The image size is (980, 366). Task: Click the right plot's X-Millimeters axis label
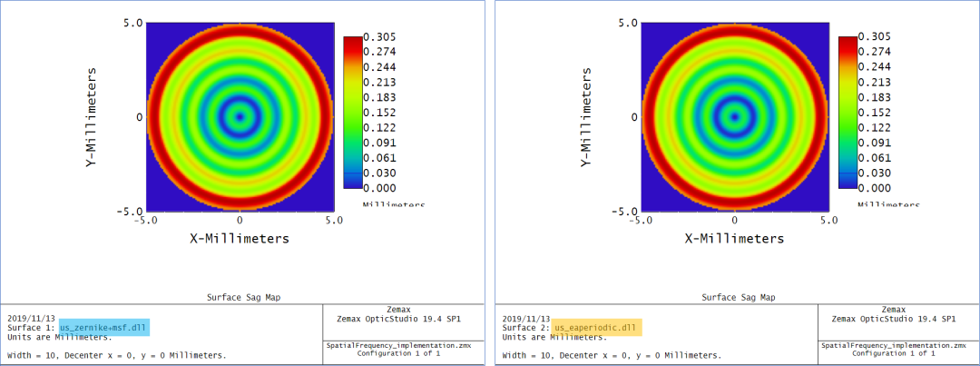pos(734,239)
